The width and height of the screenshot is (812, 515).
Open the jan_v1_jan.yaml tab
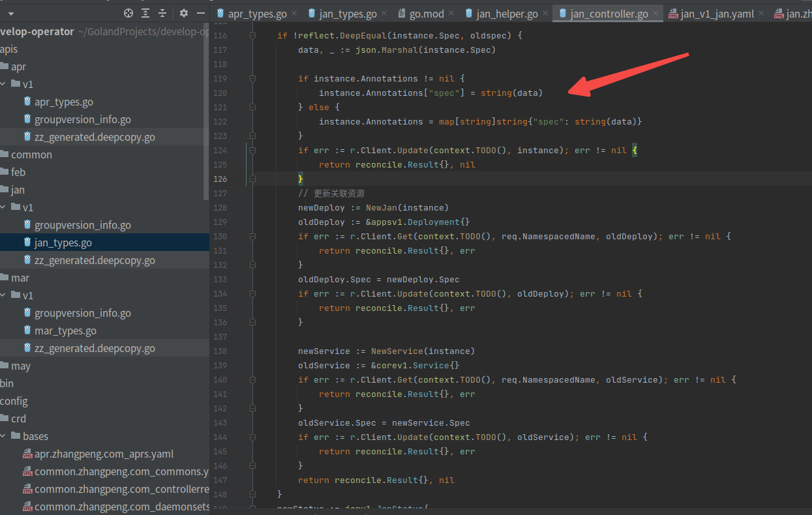click(x=716, y=14)
